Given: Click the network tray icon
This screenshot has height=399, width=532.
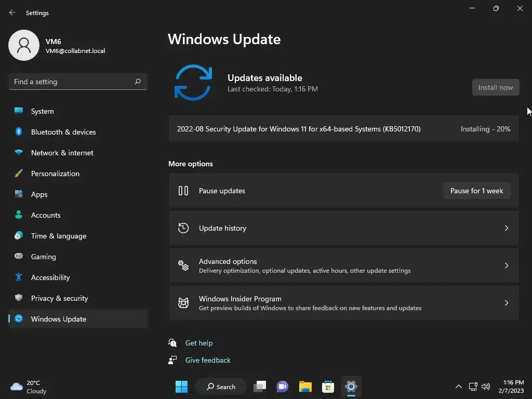Looking at the screenshot, I should click(x=473, y=387).
